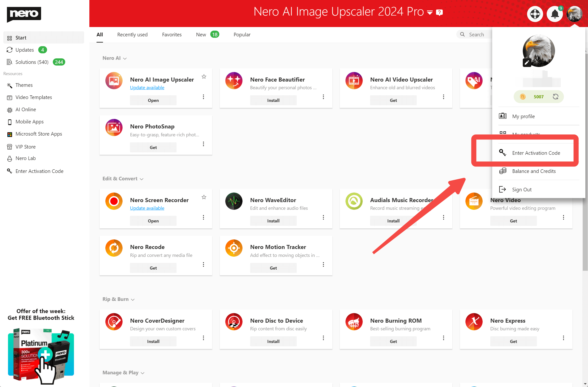This screenshot has width=588, height=387.
Task: Toggle favorite star on Nero Screen Recorder
Action: coord(204,197)
